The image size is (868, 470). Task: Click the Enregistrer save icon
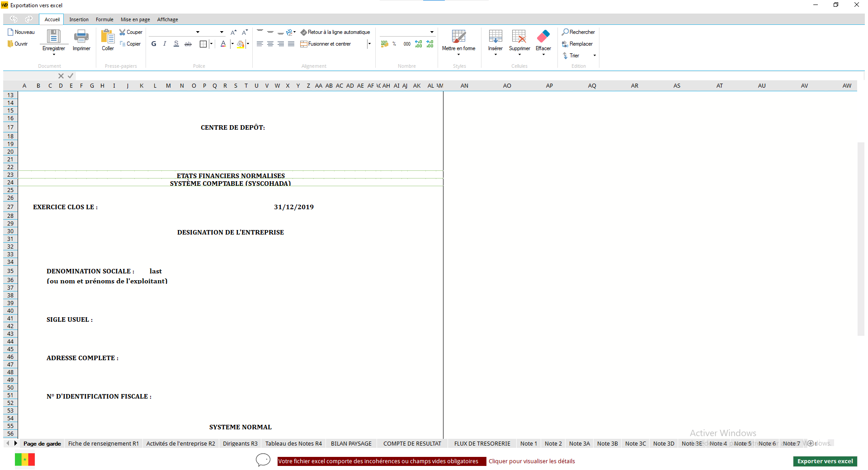pos(53,37)
